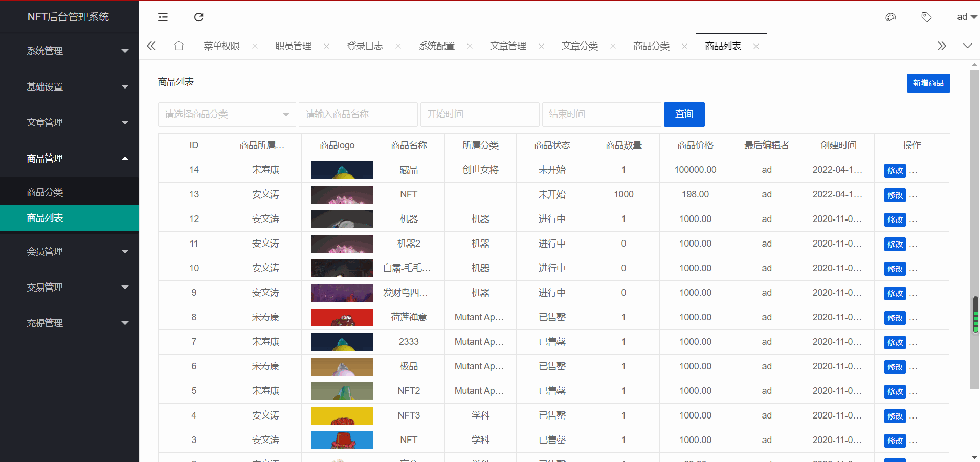Go to the home tab icon
The image size is (980, 462).
point(179,46)
